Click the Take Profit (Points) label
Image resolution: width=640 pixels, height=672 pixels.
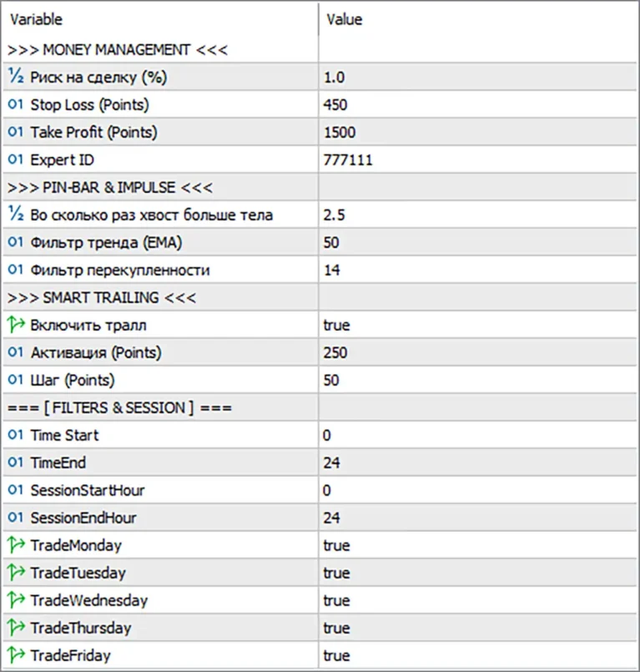(93, 133)
